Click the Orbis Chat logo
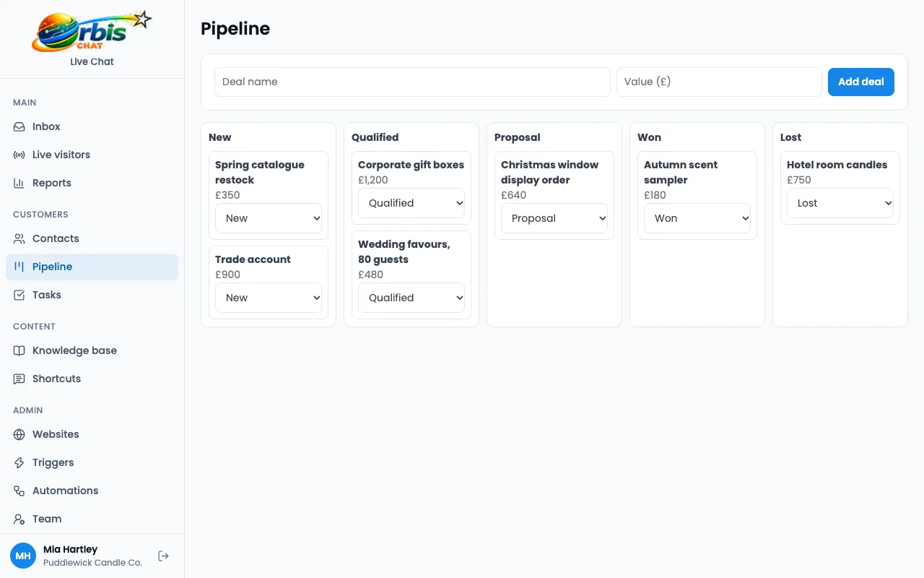This screenshot has height=578, width=924. pos(92,31)
